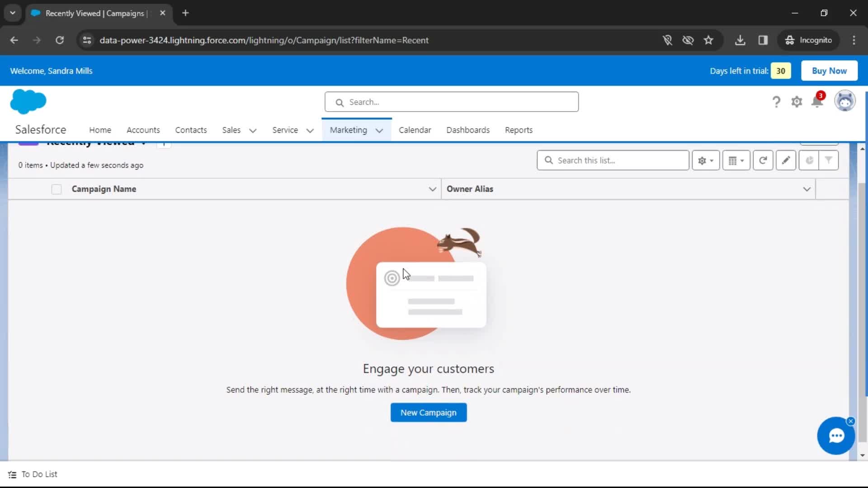
Task: Sort by Campaign Name column header
Action: [104, 189]
